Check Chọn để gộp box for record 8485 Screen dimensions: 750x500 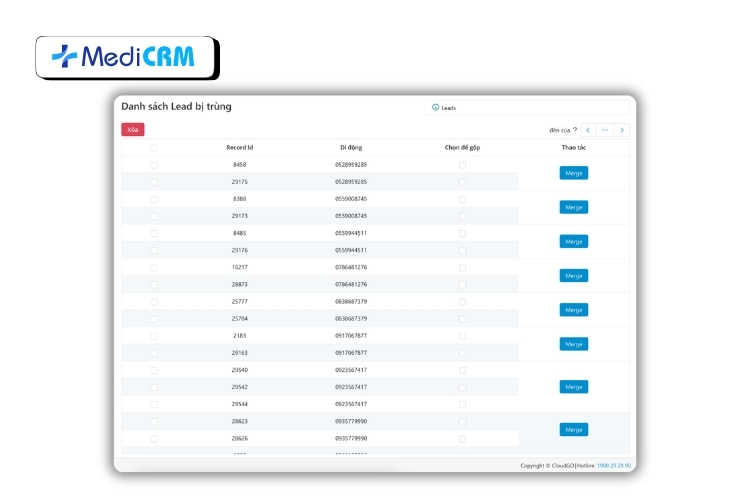462,233
